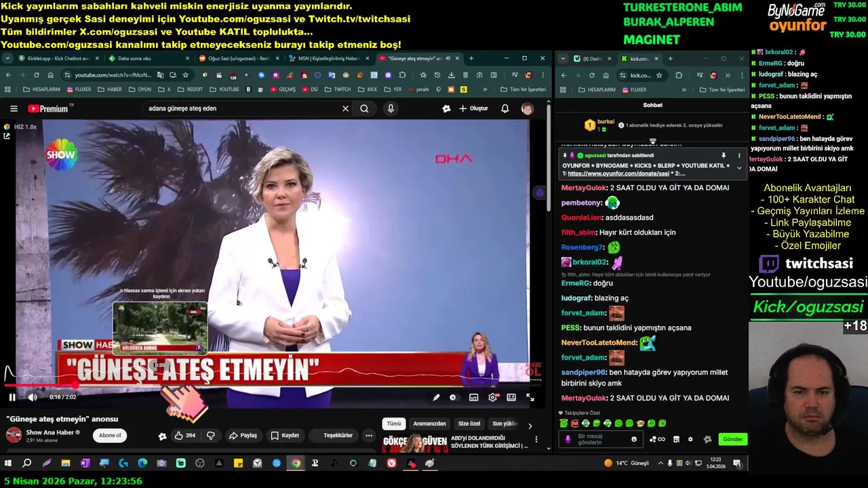The width and height of the screenshot is (868, 488).
Task: Open the HABER bookmark folder
Action: [110, 89]
